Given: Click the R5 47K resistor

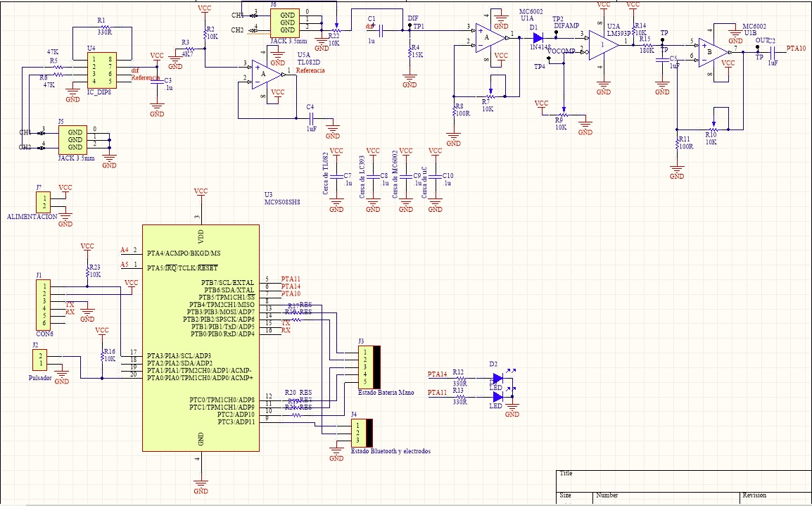Looking at the screenshot, I should [58, 68].
